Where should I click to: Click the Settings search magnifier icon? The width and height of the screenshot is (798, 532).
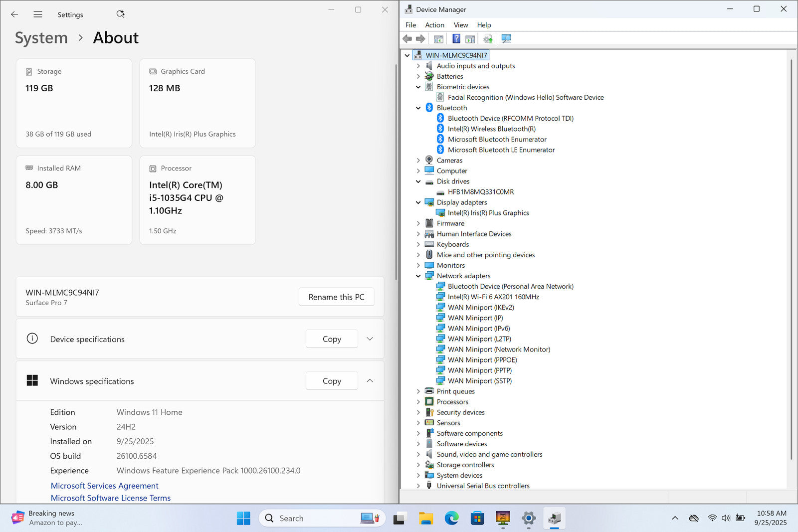coord(120,14)
